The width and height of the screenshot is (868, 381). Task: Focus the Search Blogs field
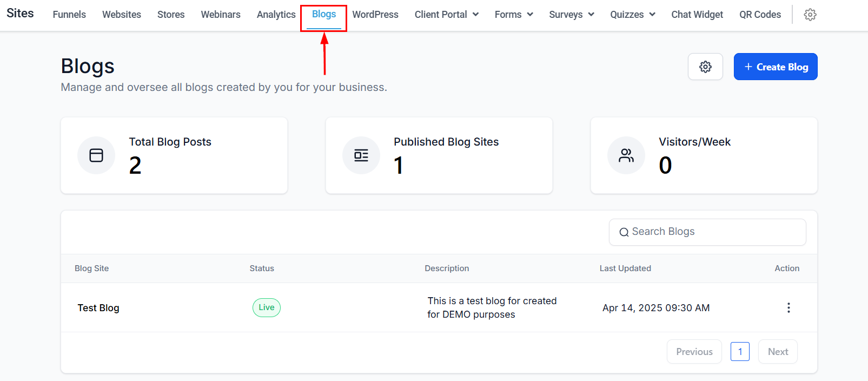(707, 232)
